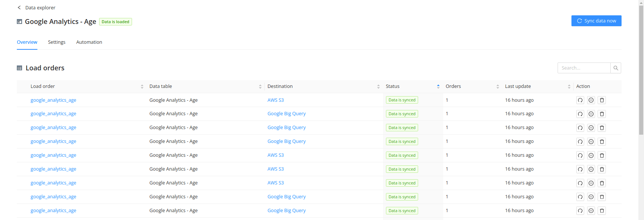Click the resync icon in first row
644x220 pixels.
[x=580, y=100]
